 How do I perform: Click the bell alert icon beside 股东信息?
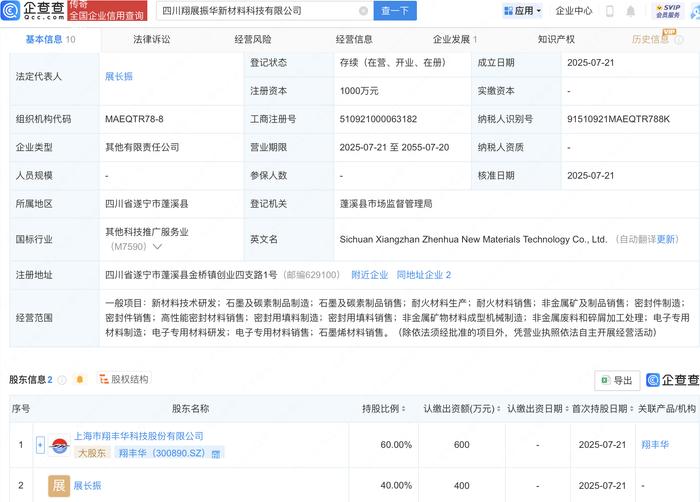click(79, 380)
